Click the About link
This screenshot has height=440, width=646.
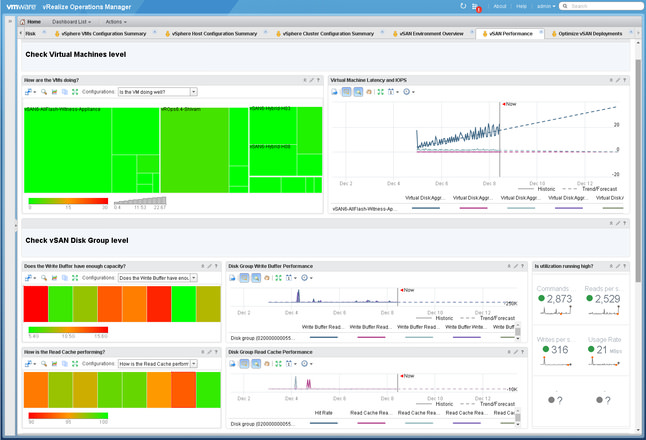tap(497, 6)
